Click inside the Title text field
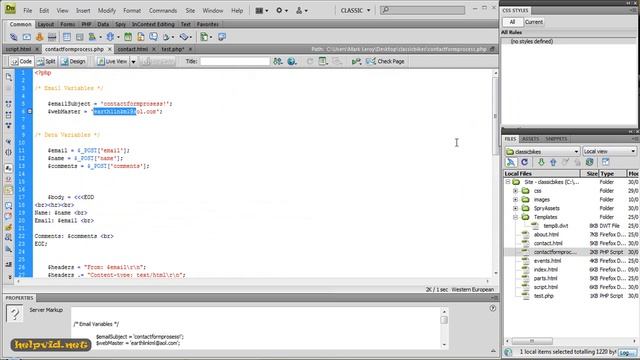 (x=235, y=61)
